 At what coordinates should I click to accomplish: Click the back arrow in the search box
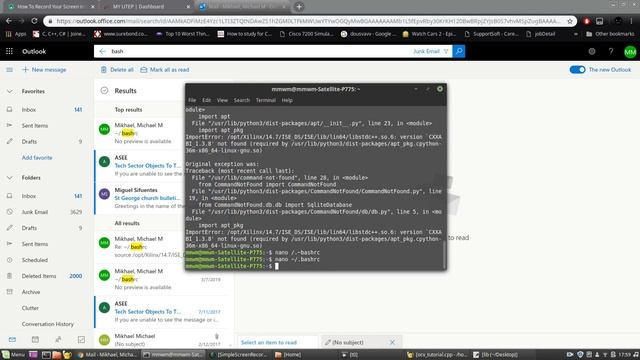click(x=102, y=51)
